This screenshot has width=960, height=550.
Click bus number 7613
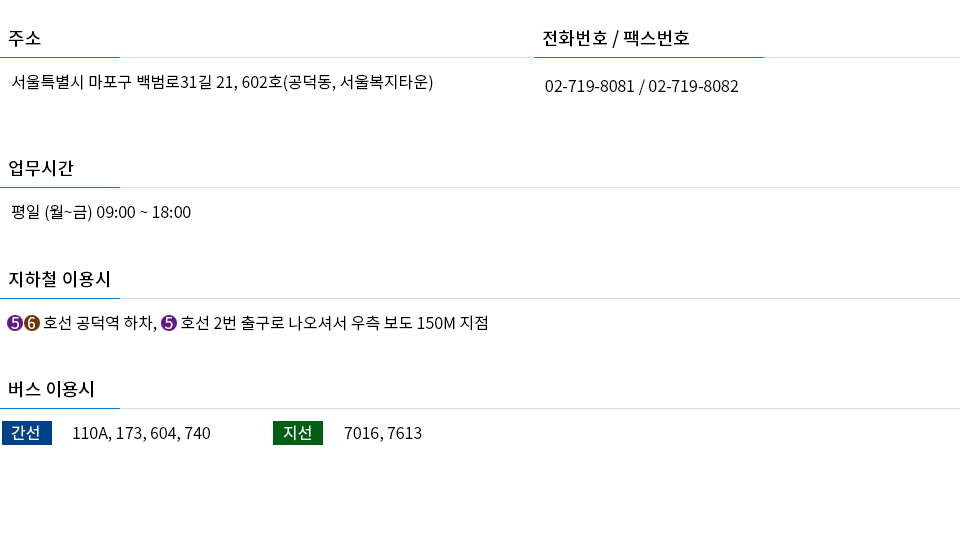[404, 434]
